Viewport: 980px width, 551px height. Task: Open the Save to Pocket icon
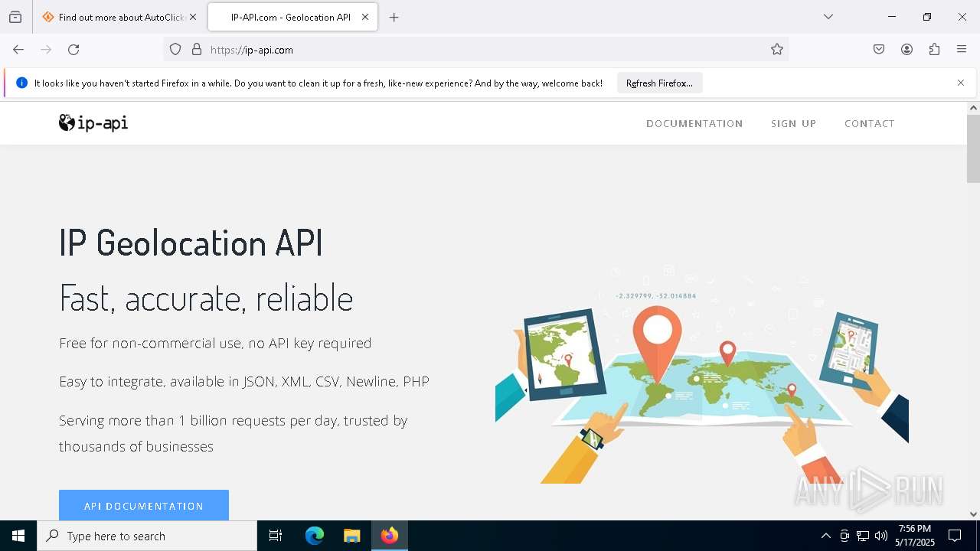879,50
